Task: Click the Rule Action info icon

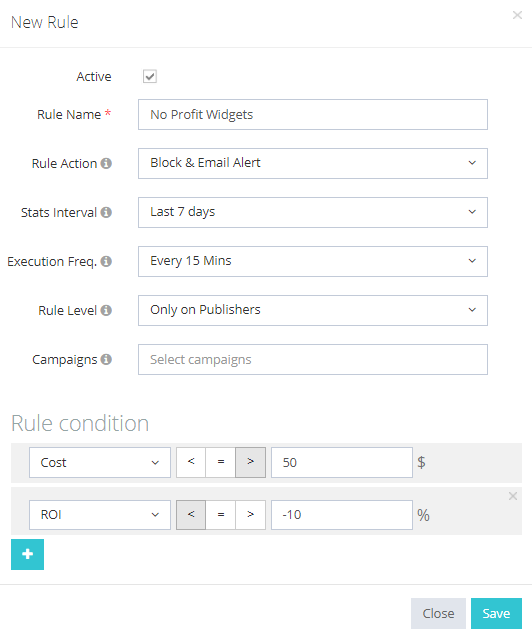Action: 106,163
